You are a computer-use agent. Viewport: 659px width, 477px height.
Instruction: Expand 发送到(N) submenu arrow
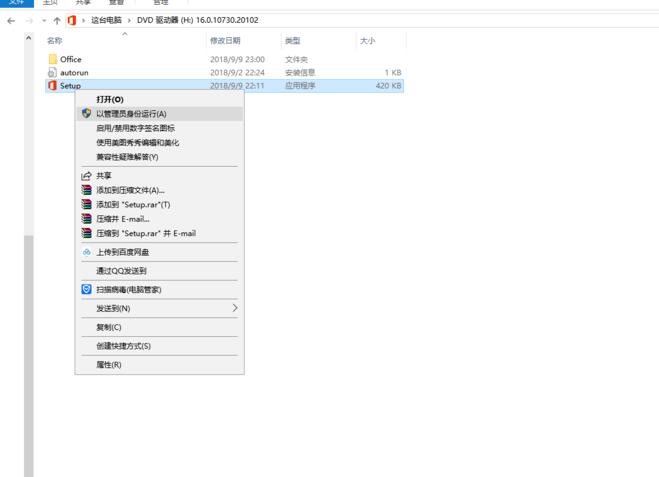pos(235,308)
